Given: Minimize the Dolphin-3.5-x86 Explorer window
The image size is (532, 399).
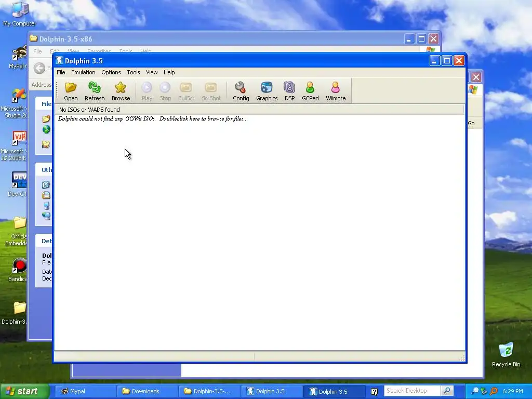Looking at the screenshot, I should (409, 38).
